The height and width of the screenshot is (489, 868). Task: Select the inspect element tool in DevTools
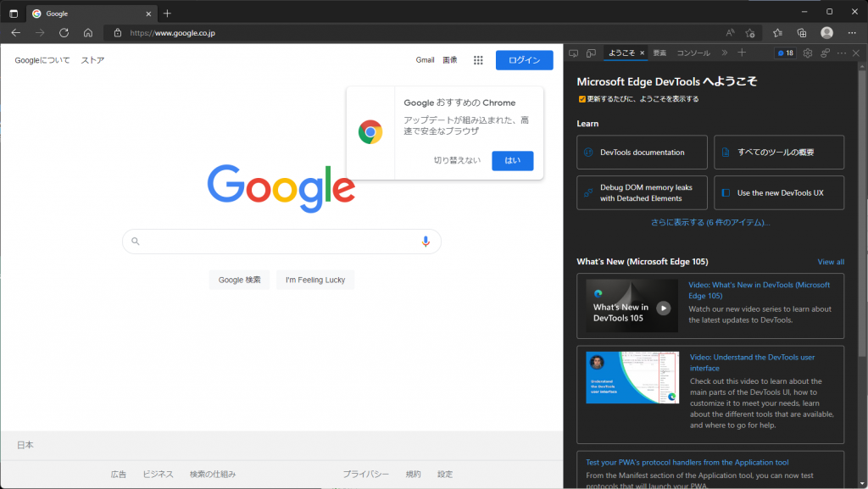[x=573, y=52]
